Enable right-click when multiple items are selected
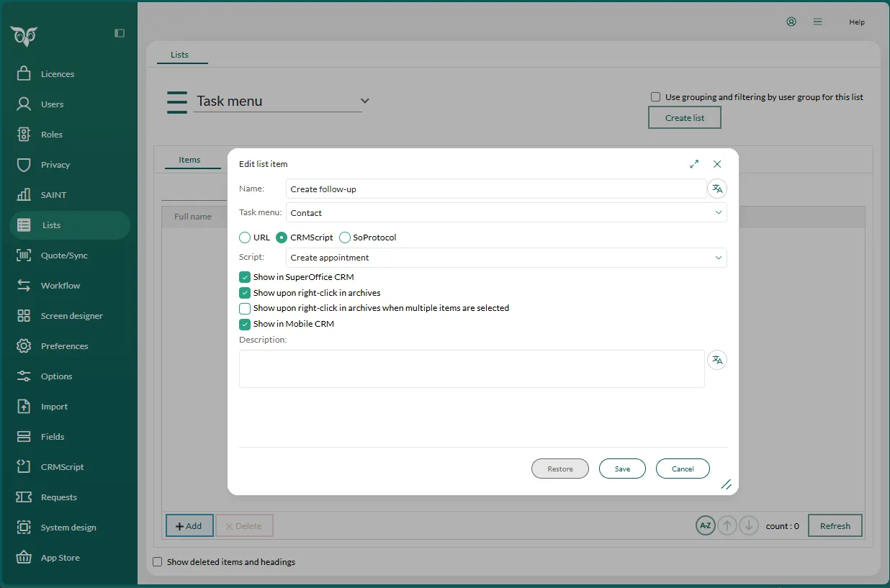890x588 pixels. 245,308
